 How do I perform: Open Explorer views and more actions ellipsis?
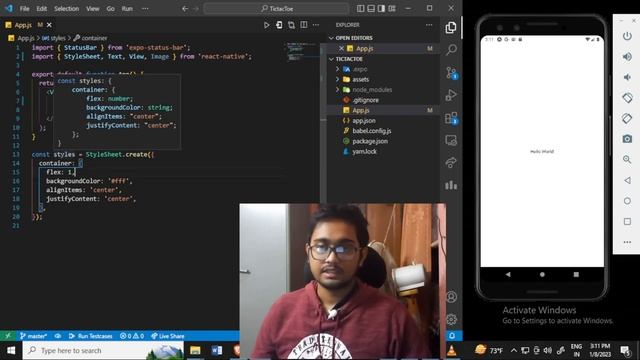click(429, 25)
